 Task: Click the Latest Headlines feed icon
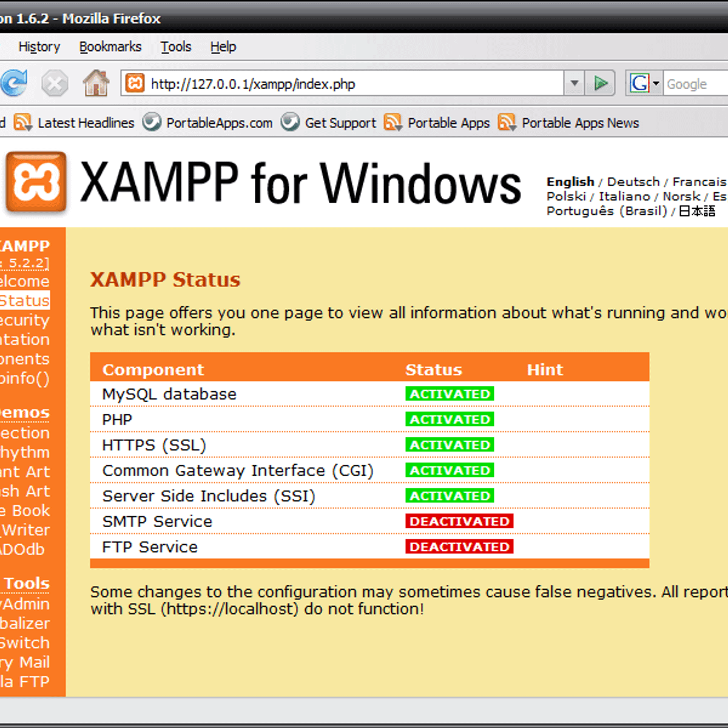click(x=22, y=123)
